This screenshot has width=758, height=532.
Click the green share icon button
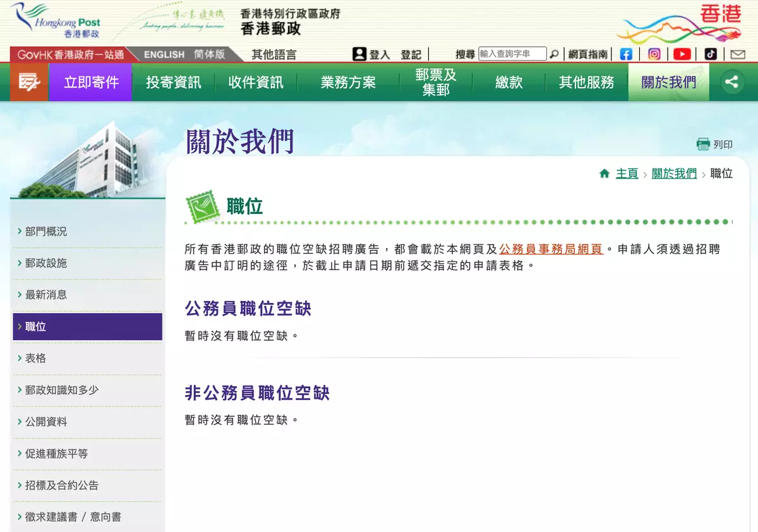click(732, 82)
